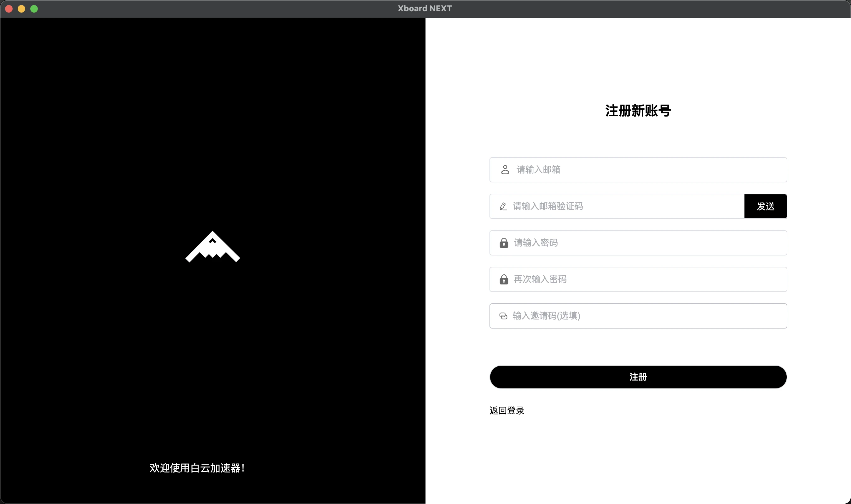Image resolution: width=851 pixels, height=504 pixels.
Task: Focus the 再次输入密码 confirm password field
Action: pyautogui.click(x=645, y=279)
